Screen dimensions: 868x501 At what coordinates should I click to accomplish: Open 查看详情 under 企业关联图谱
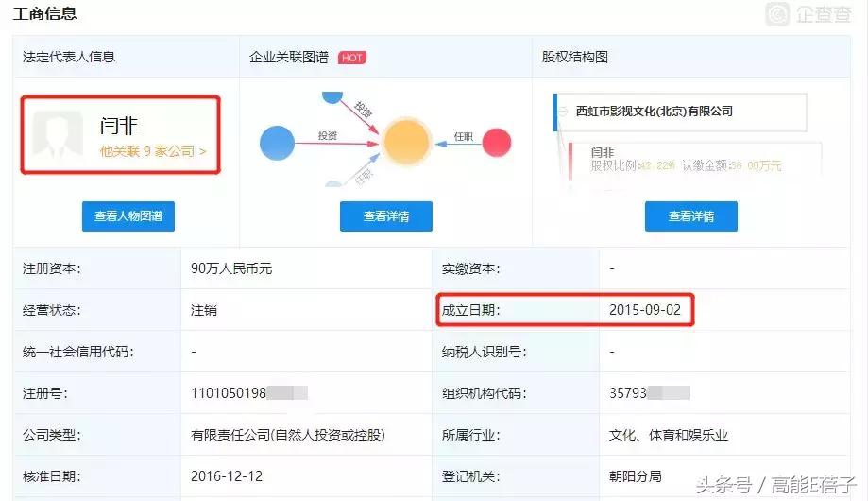(x=386, y=216)
